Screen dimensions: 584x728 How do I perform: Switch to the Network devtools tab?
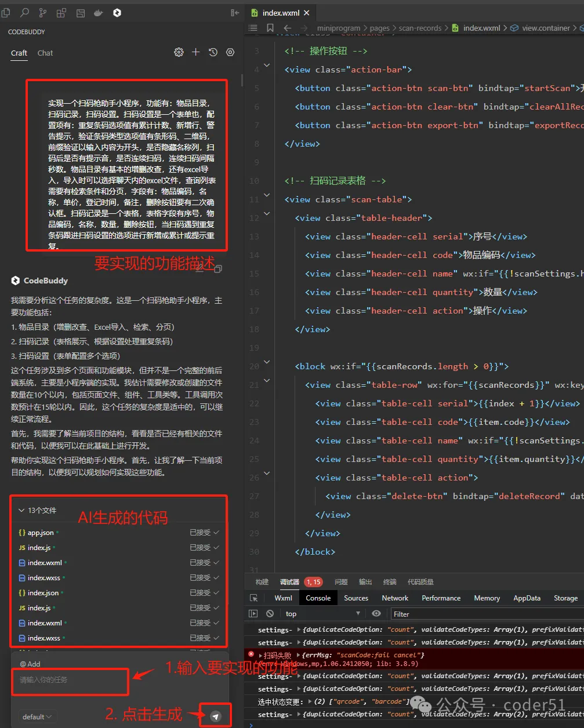tap(395, 598)
